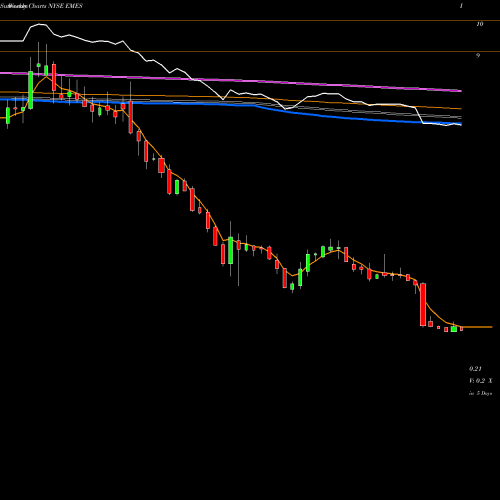Click the '0.21' value text
The width and height of the screenshot is (500, 500).
(x=475, y=369)
